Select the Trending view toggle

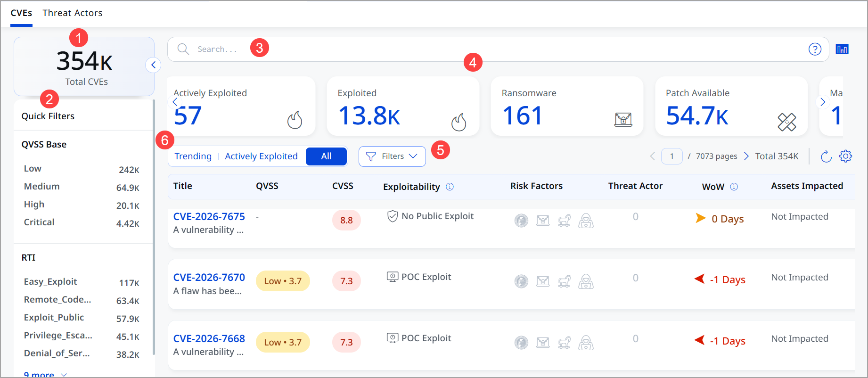(193, 156)
